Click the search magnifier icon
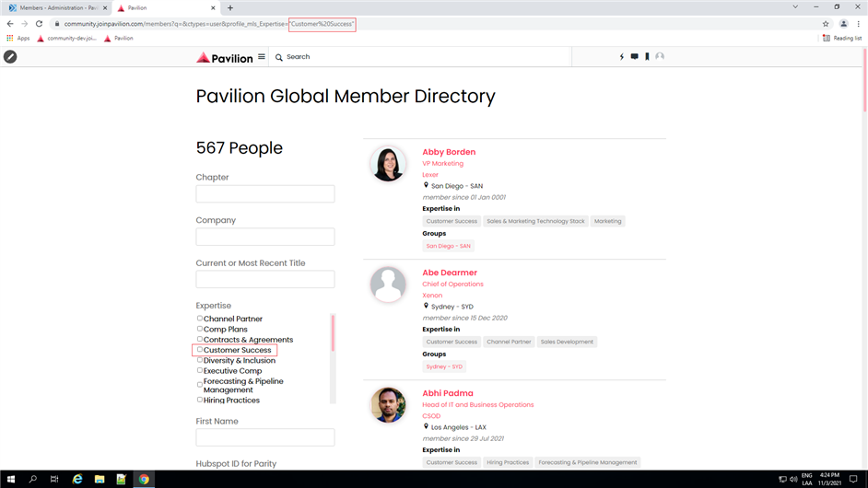This screenshot has height=488, width=868. pyautogui.click(x=279, y=57)
